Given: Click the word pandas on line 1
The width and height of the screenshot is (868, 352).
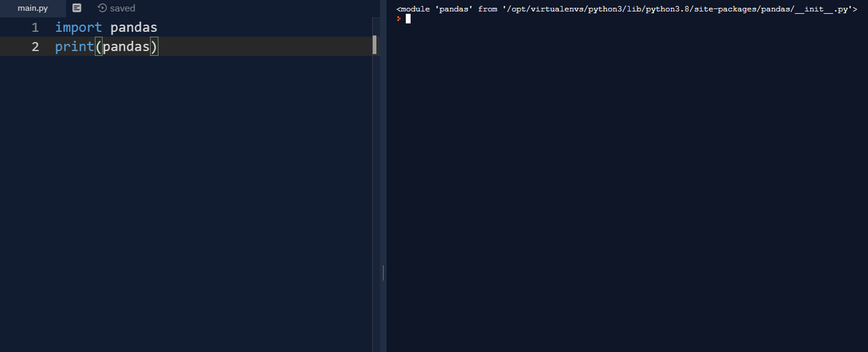Looking at the screenshot, I should pos(134,28).
